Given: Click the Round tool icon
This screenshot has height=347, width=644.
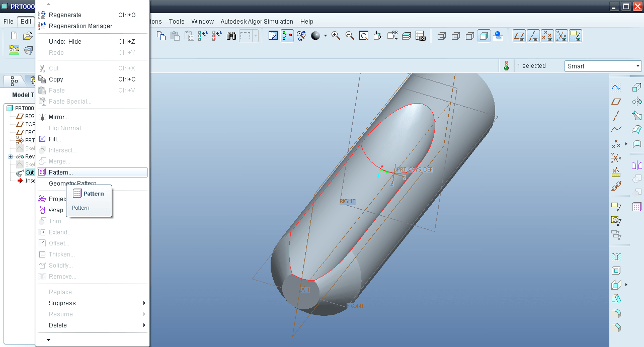Looking at the screenshot, I should pos(616,313).
